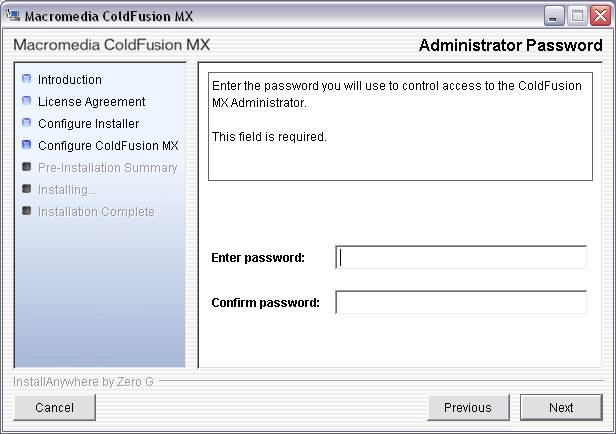Click the Introduction step bullet icon
Image resolution: width=616 pixels, height=434 pixels.
coord(27,79)
